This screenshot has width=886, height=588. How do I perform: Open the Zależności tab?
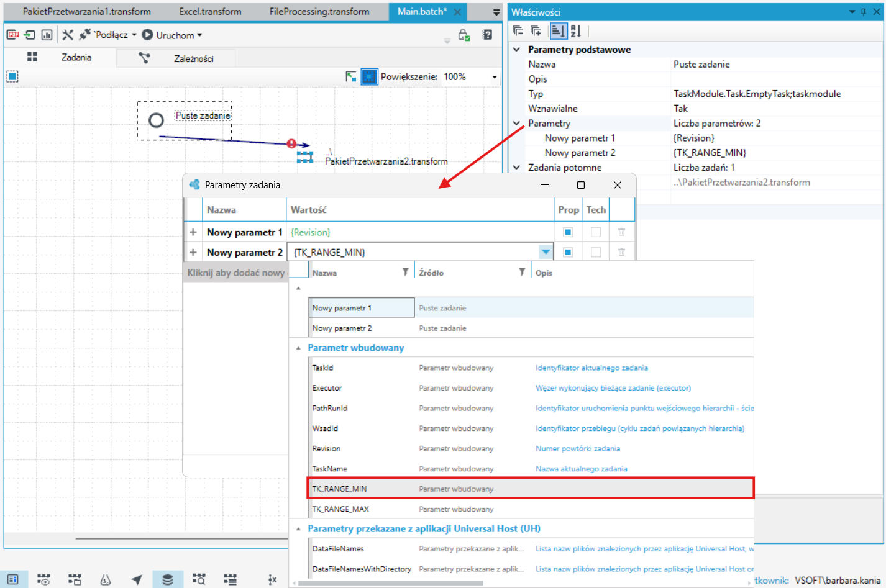click(x=176, y=58)
